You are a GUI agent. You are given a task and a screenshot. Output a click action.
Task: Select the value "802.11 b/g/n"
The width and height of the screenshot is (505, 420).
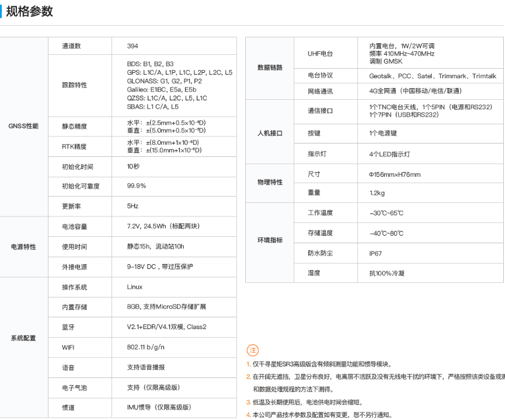(145, 347)
